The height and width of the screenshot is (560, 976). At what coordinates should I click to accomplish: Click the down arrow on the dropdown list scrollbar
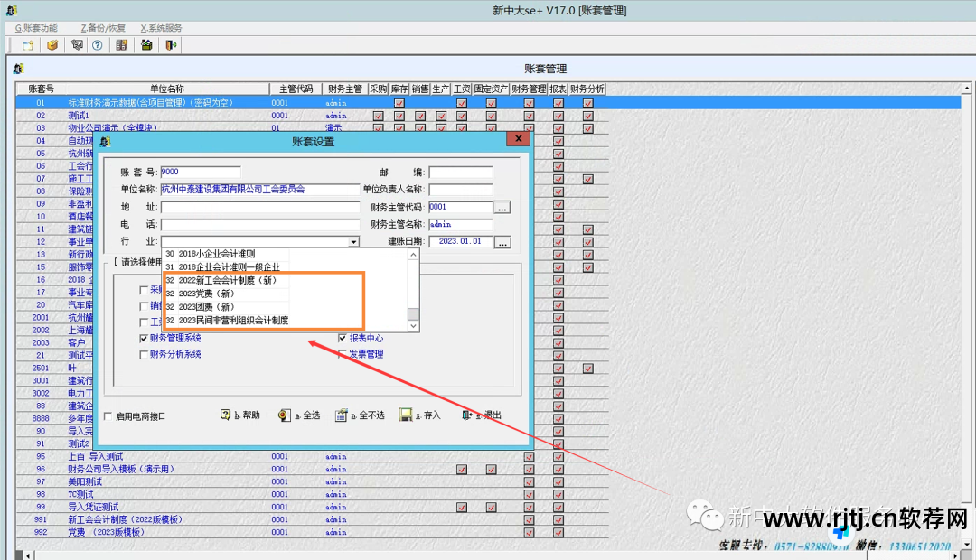coord(413,326)
